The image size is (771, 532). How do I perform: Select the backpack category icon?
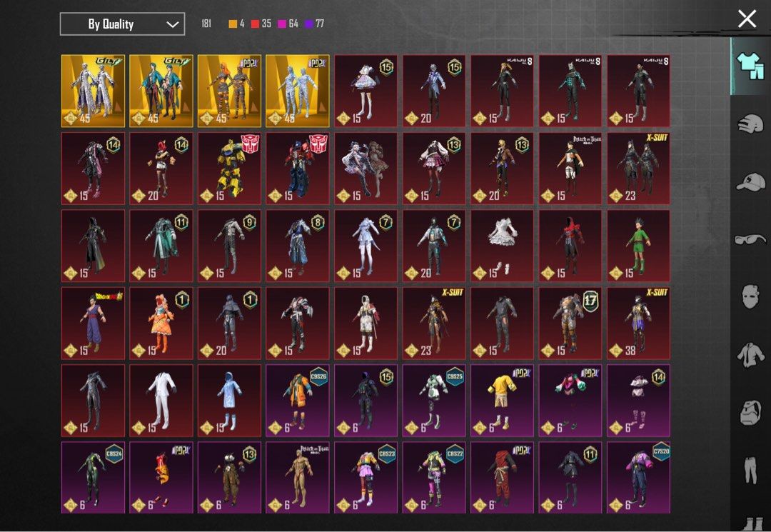coord(750,413)
